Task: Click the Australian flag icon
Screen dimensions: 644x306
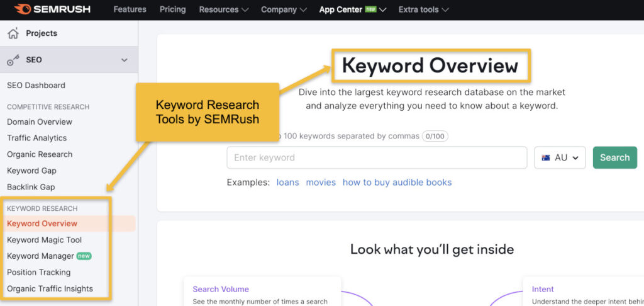Action: point(546,157)
